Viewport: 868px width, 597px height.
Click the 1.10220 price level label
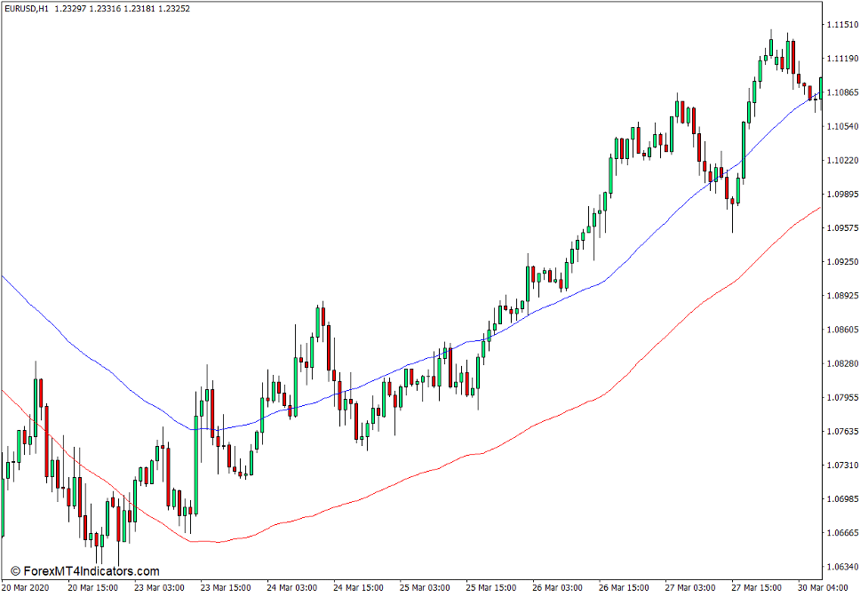(844, 161)
